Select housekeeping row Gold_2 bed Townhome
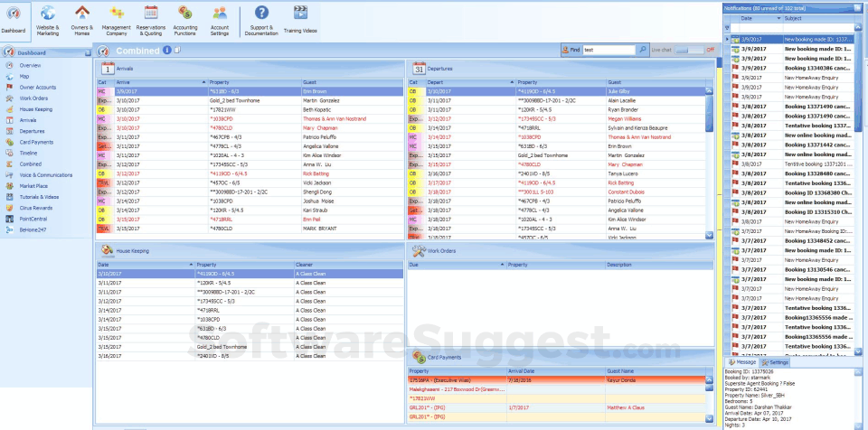Screen dimensions: 868x430 click(x=250, y=346)
